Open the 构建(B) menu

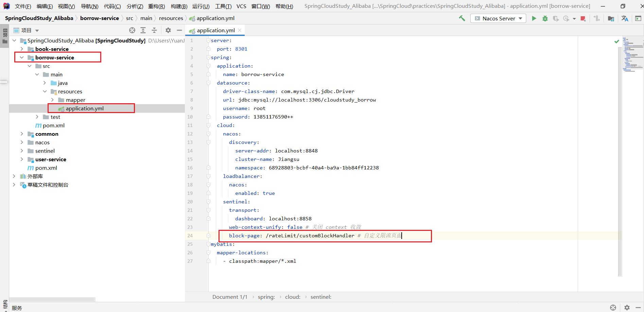click(x=179, y=6)
